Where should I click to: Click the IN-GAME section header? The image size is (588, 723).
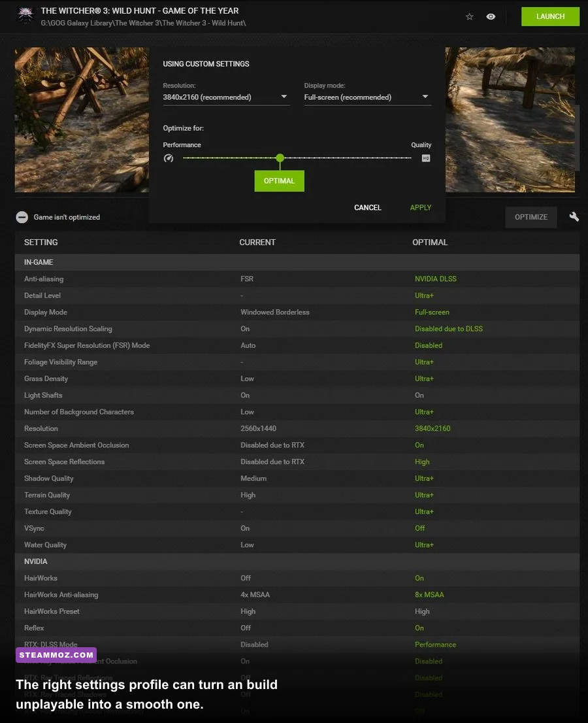pyautogui.click(x=297, y=262)
